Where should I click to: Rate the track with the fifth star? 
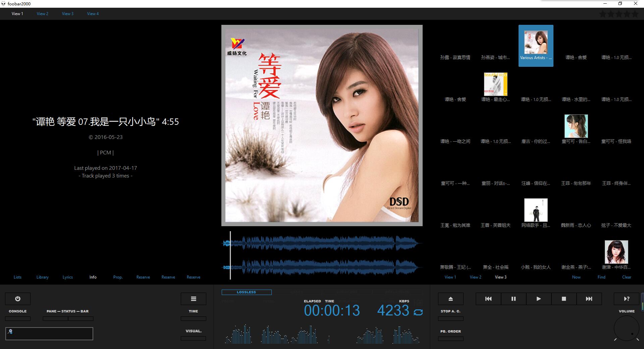pos(635,14)
